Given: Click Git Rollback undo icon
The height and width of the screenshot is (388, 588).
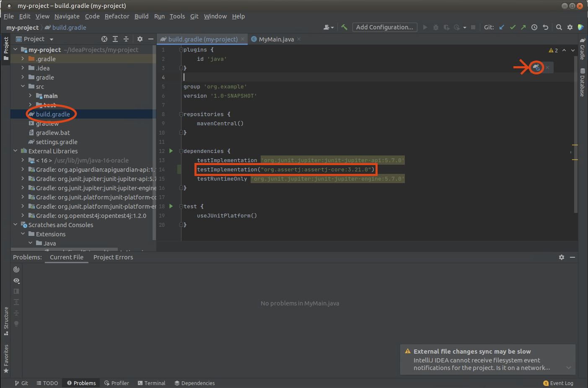Looking at the screenshot, I should 545,27.
